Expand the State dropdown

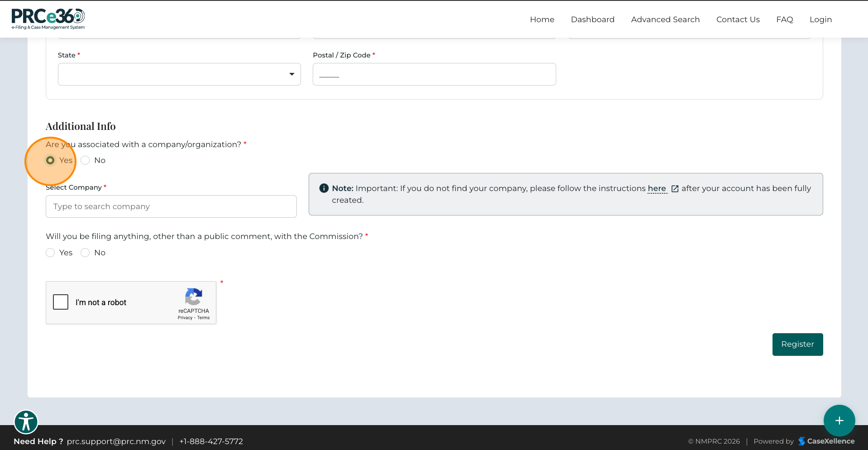179,74
